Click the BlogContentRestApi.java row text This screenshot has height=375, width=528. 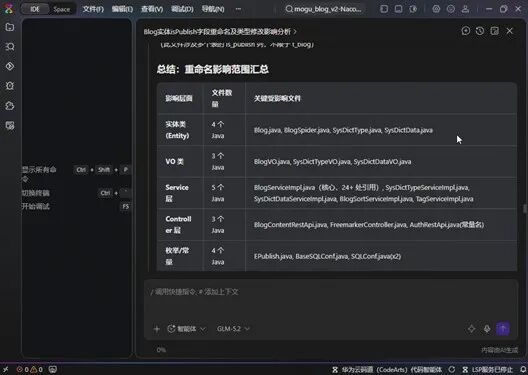coord(369,225)
